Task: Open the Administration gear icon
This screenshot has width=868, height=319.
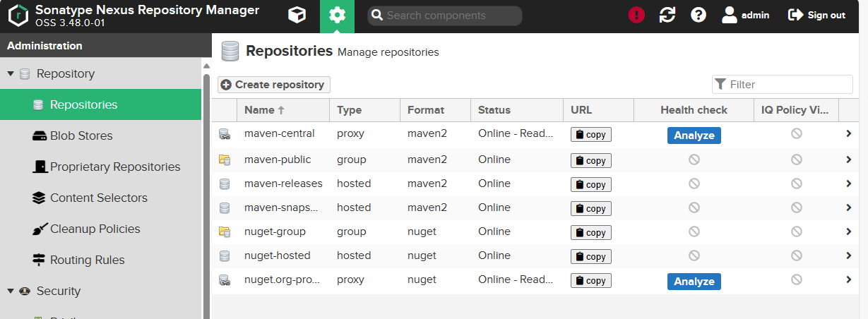Action: coord(338,16)
